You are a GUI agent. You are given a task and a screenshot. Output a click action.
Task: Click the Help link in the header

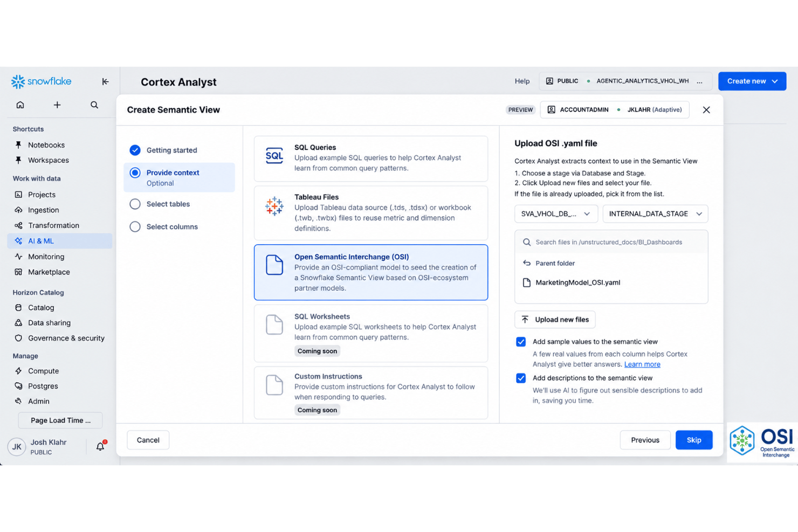[x=522, y=81]
